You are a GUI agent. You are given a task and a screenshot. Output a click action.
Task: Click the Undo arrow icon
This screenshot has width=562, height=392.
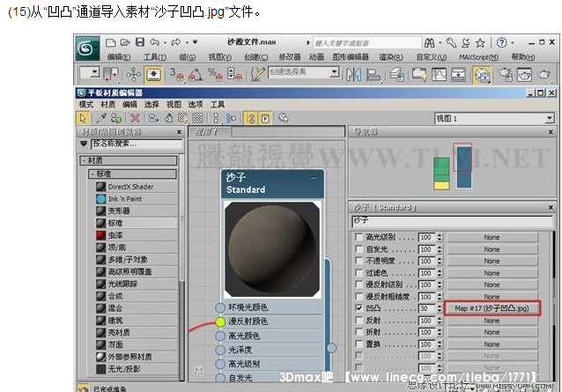coord(154,42)
